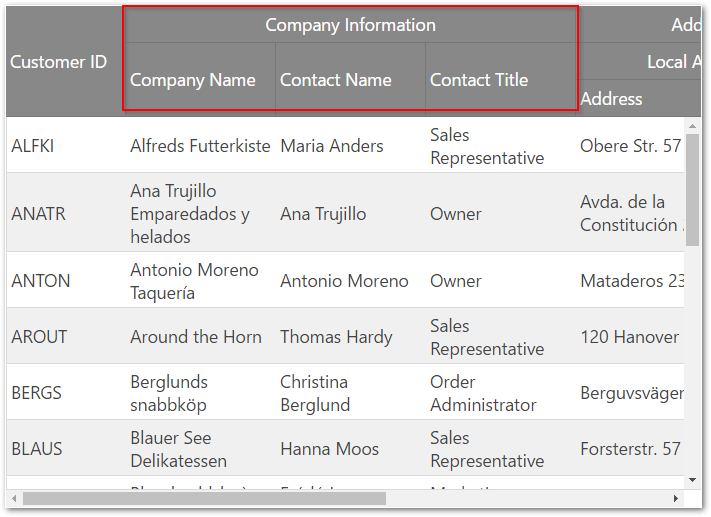Select the Ana Trujillo contact name cell
The height and width of the screenshot is (517, 711).
coord(323,214)
